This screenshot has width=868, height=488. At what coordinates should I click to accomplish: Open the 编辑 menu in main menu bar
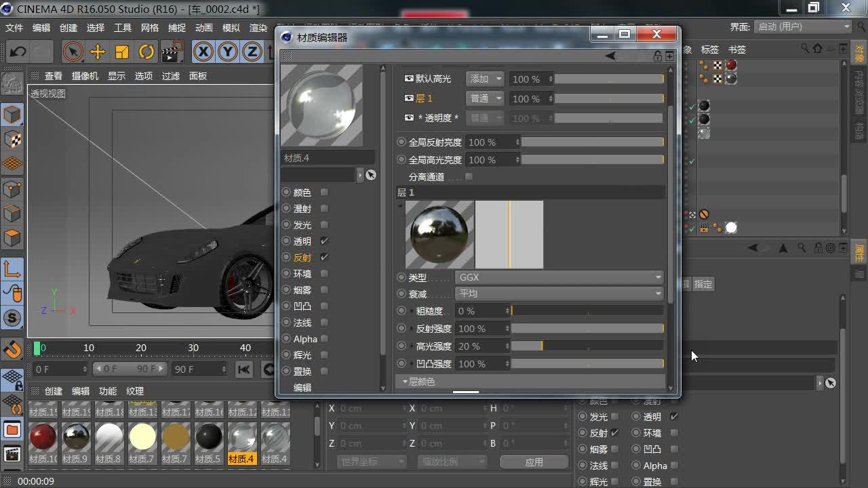pyautogui.click(x=41, y=28)
